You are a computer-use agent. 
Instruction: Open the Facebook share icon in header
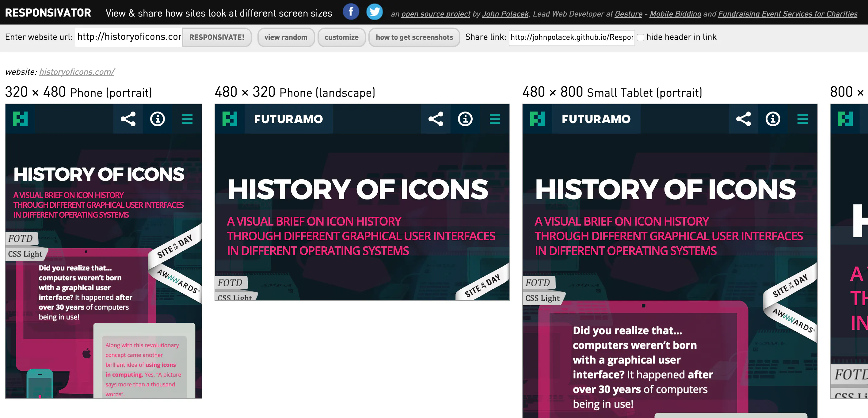[x=351, y=12]
